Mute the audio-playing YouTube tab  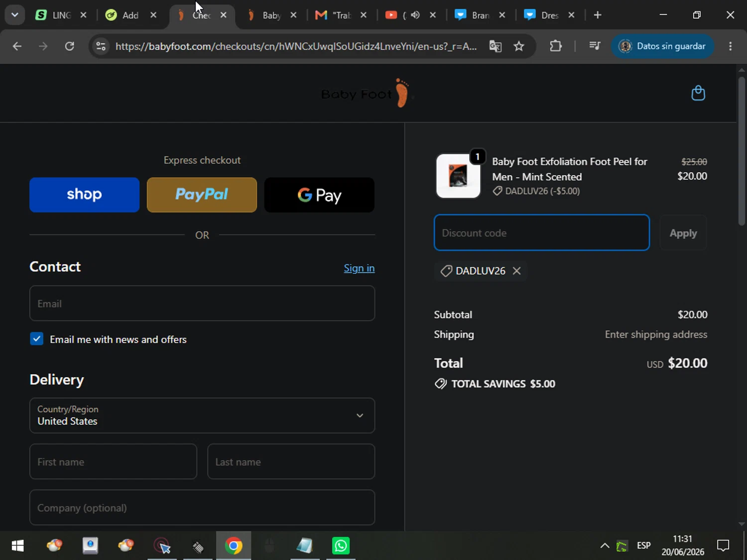415,15
